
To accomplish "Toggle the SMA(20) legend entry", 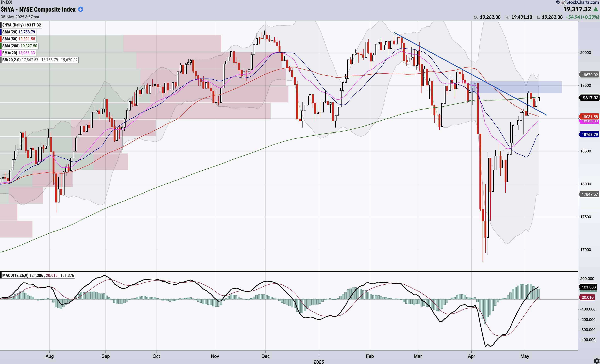I will (x=19, y=32).
